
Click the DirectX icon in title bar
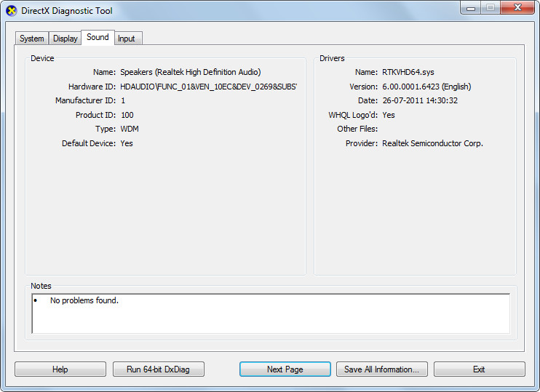12,11
